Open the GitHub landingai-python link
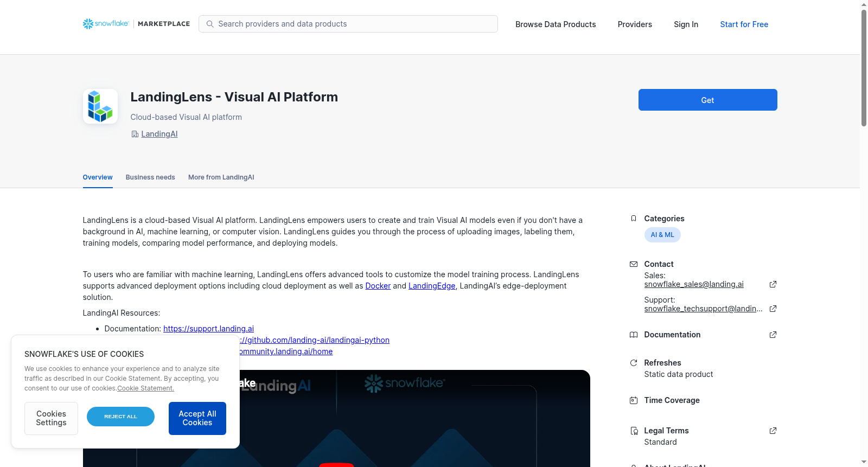The width and height of the screenshot is (868, 467). [315, 340]
